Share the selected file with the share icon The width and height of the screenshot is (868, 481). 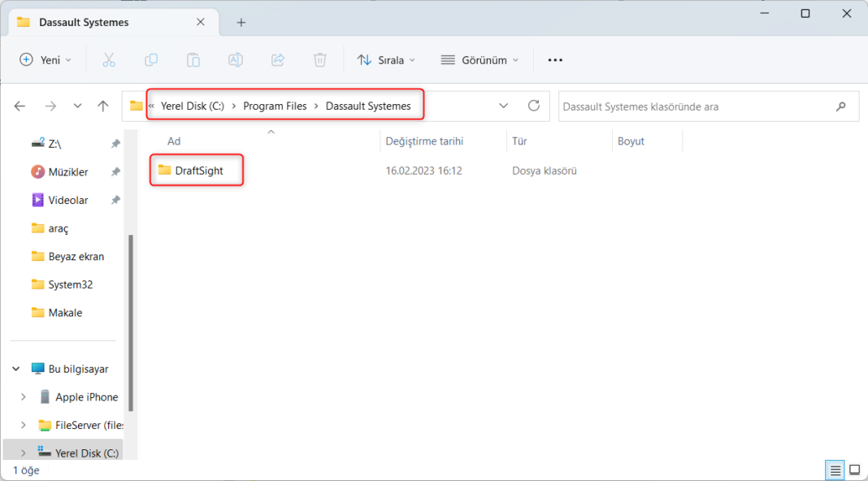(277, 59)
